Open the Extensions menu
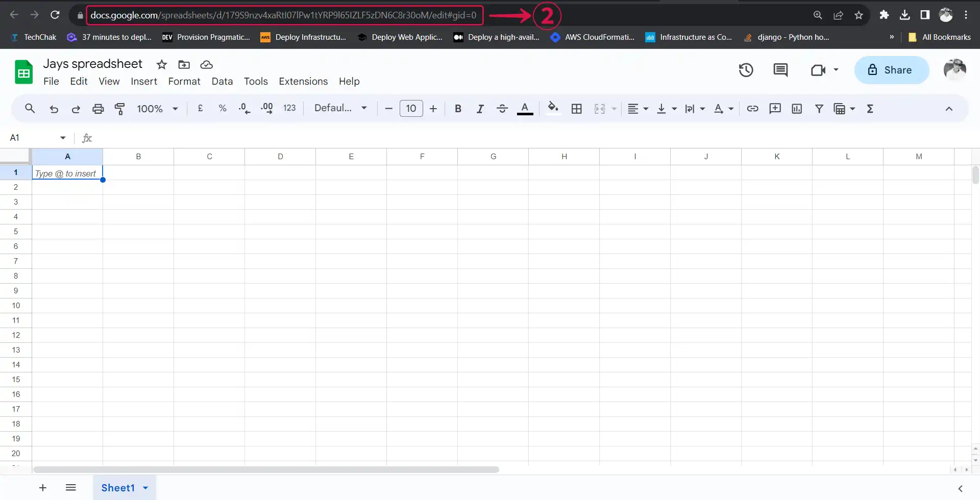The width and height of the screenshot is (980, 500). [303, 81]
